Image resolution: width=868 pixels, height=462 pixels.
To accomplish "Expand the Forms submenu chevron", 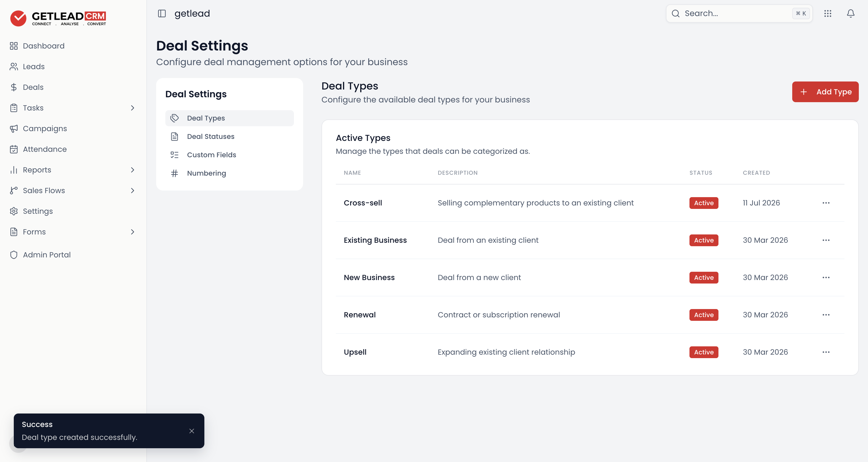I will (132, 232).
